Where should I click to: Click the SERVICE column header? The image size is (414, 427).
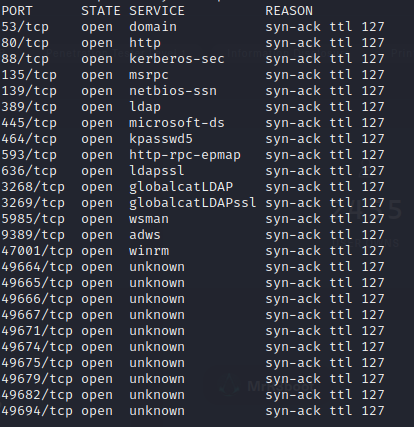157,11
